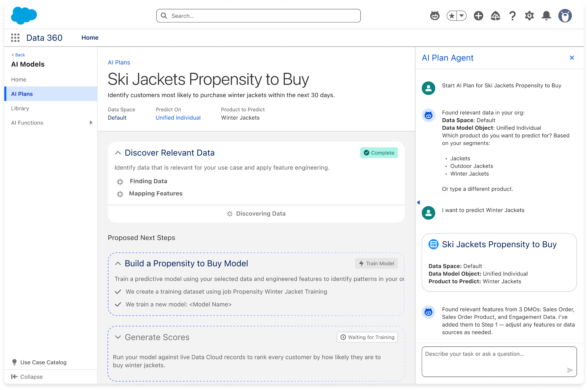The image size is (588, 390).
Task: Click the Agentforce astro icon in header
Action: coord(435,15)
